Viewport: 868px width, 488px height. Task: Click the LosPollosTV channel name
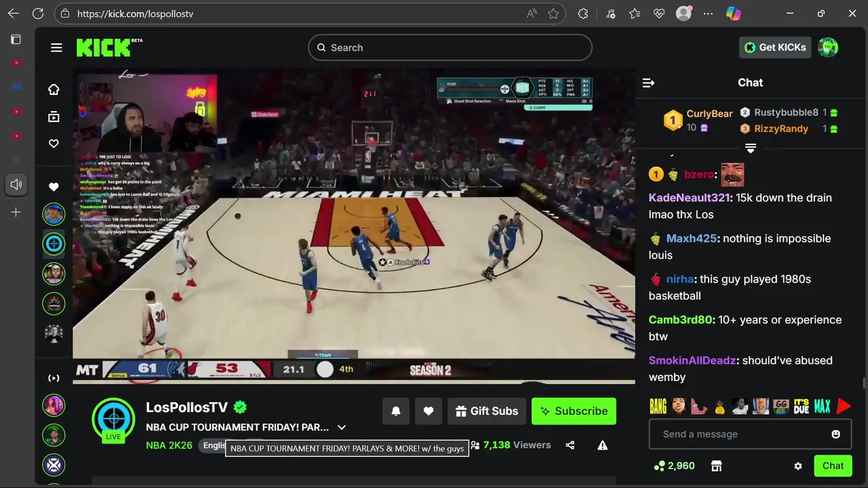pos(186,407)
